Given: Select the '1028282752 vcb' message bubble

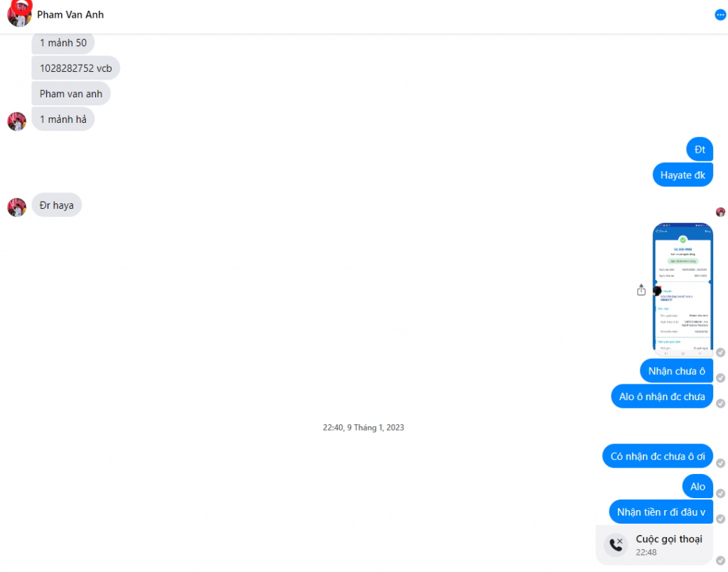Looking at the screenshot, I should (x=75, y=68).
